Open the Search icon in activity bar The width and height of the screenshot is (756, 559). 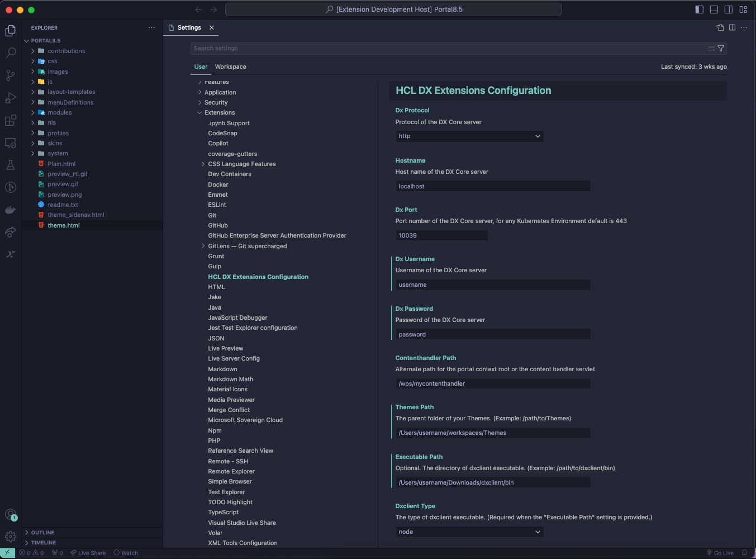pyautogui.click(x=10, y=53)
